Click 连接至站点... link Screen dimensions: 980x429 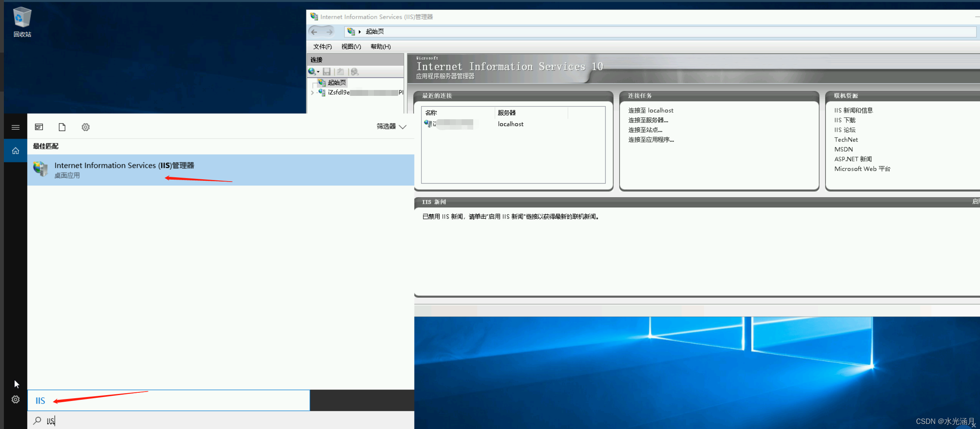point(645,130)
